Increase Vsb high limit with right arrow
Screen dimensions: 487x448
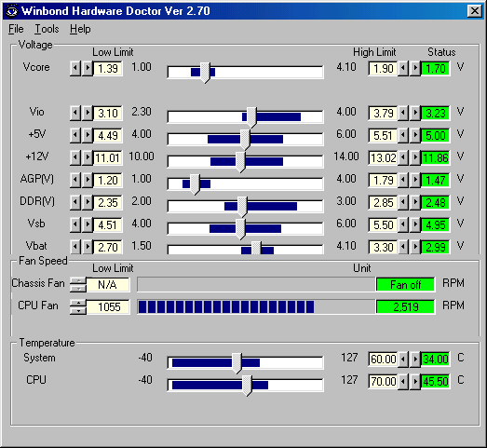415,225
